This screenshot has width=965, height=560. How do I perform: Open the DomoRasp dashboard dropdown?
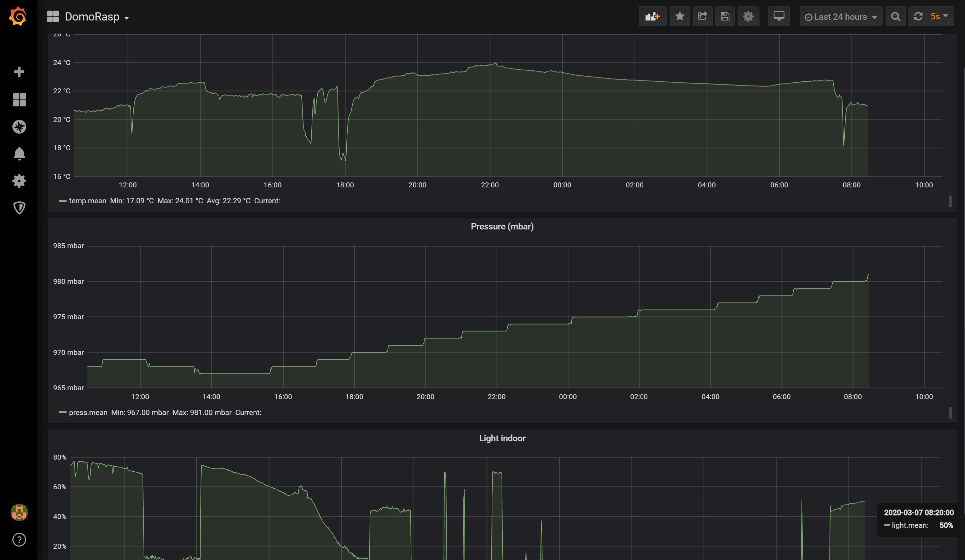point(97,17)
